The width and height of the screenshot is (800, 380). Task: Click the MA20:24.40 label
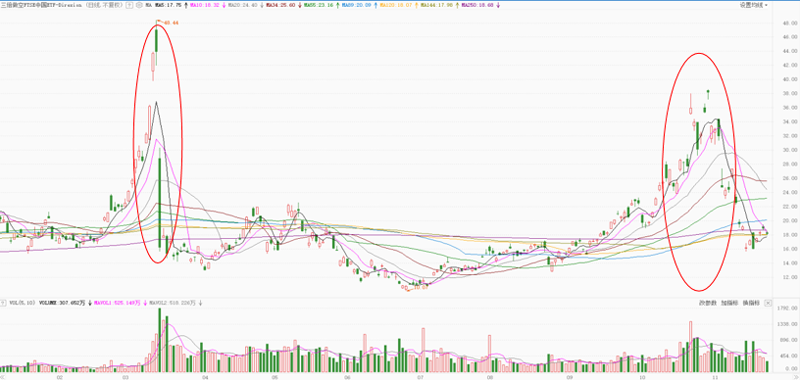point(243,5)
